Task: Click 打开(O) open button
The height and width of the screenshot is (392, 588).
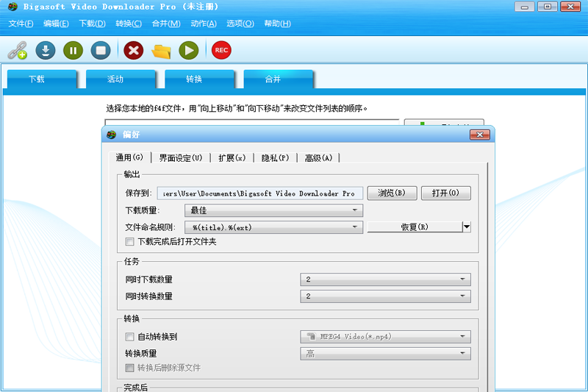Action: pyautogui.click(x=446, y=193)
